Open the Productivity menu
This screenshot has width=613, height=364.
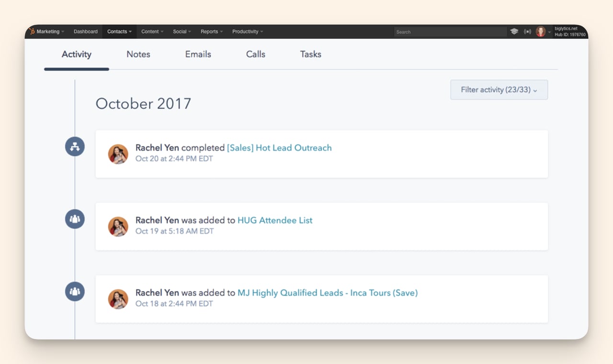point(248,32)
